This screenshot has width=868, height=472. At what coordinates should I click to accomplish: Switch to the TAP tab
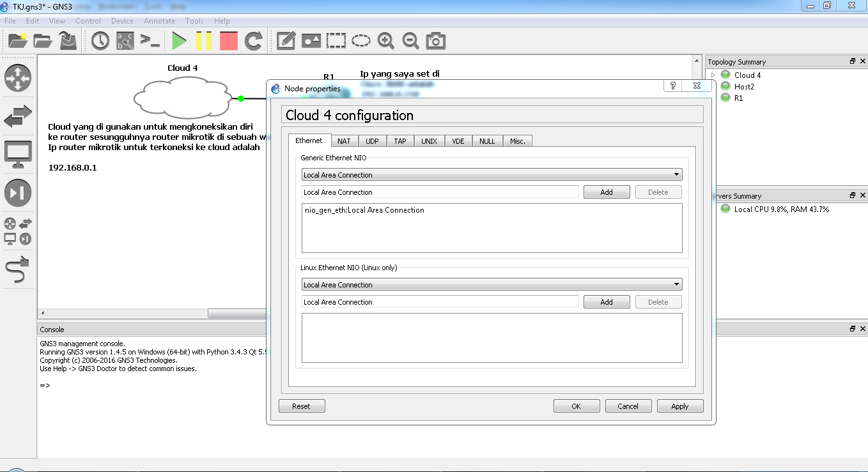coord(400,141)
